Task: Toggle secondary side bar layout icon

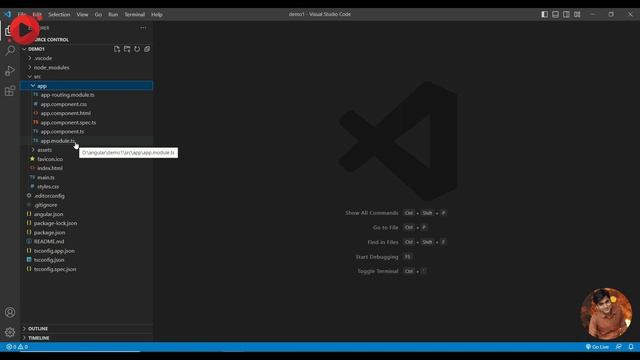Action: point(566,14)
